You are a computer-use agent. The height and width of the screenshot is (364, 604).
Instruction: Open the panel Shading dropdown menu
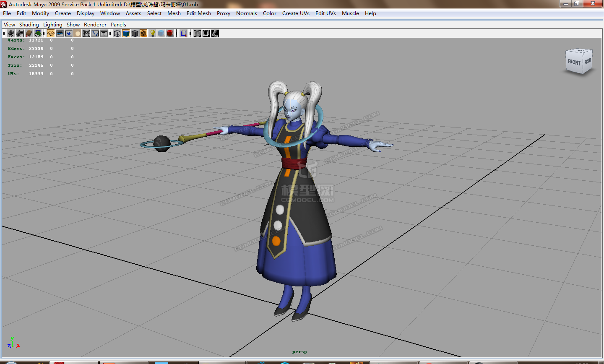pos(29,24)
